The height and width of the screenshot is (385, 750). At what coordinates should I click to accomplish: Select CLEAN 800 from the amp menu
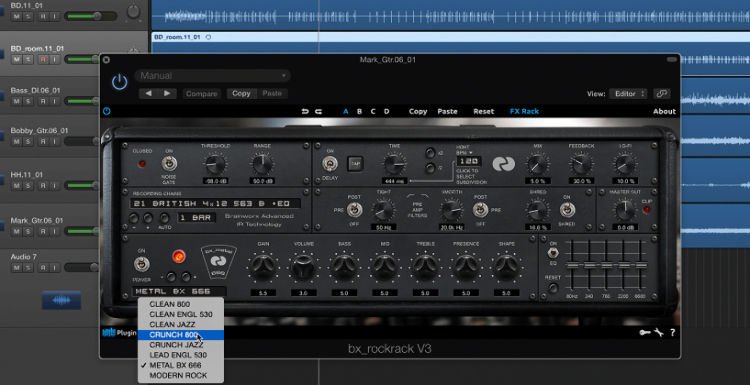pyautogui.click(x=181, y=304)
